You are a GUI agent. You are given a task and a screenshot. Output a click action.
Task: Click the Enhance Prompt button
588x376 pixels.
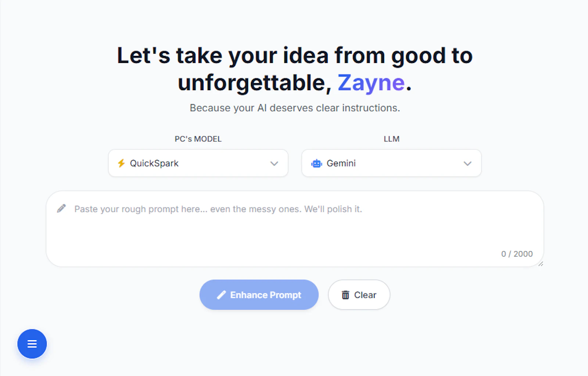pos(259,295)
